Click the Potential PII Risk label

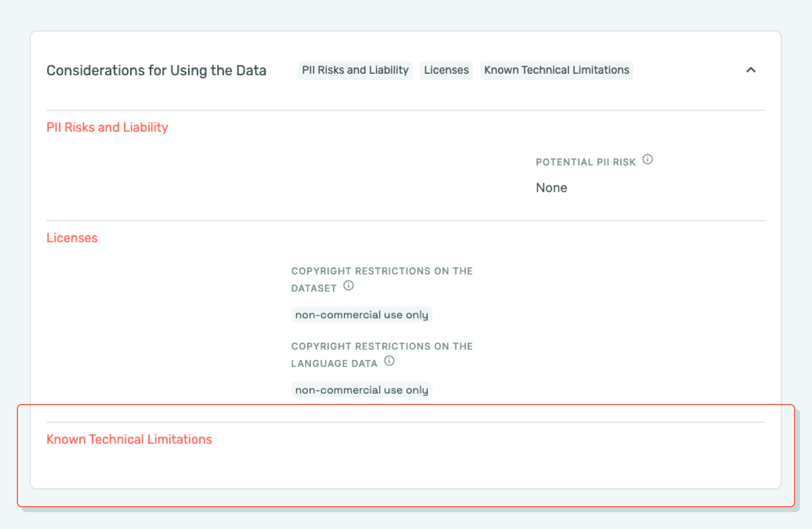click(586, 162)
